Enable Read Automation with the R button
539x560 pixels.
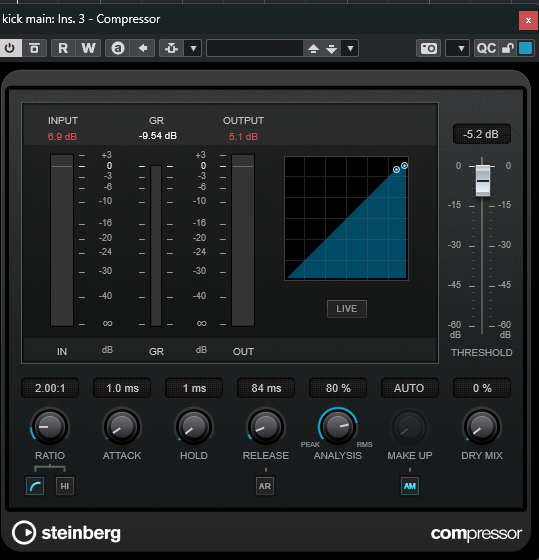[x=63, y=48]
